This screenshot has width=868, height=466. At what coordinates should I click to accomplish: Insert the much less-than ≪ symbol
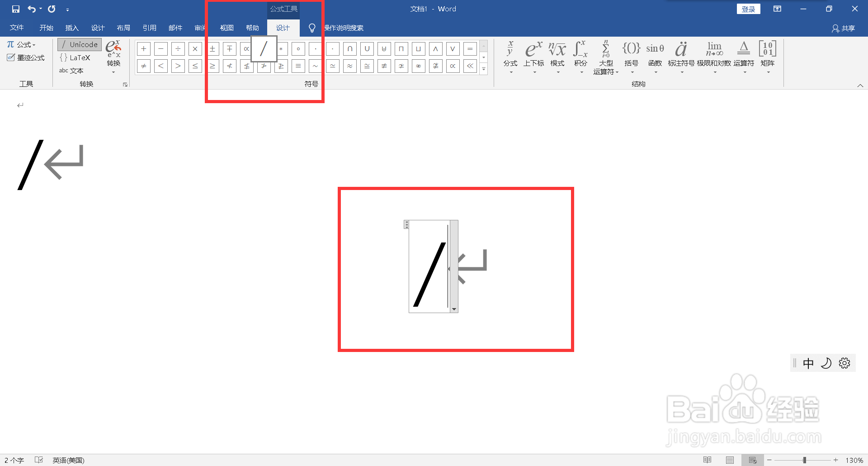click(470, 66)
